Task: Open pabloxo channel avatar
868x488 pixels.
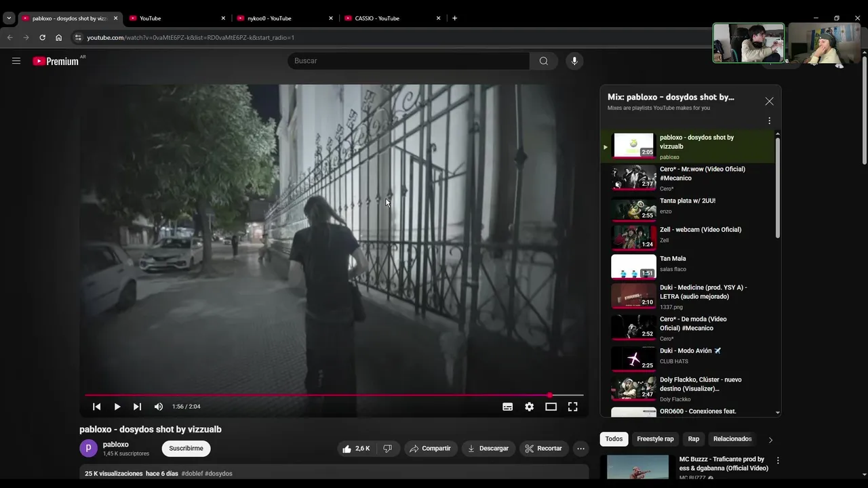Action: tap(89, 449)
